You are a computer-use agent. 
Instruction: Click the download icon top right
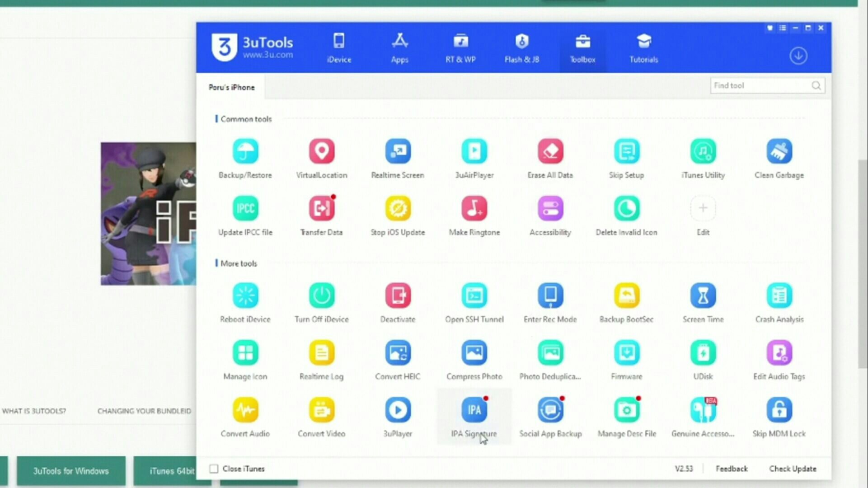point(798,56)
